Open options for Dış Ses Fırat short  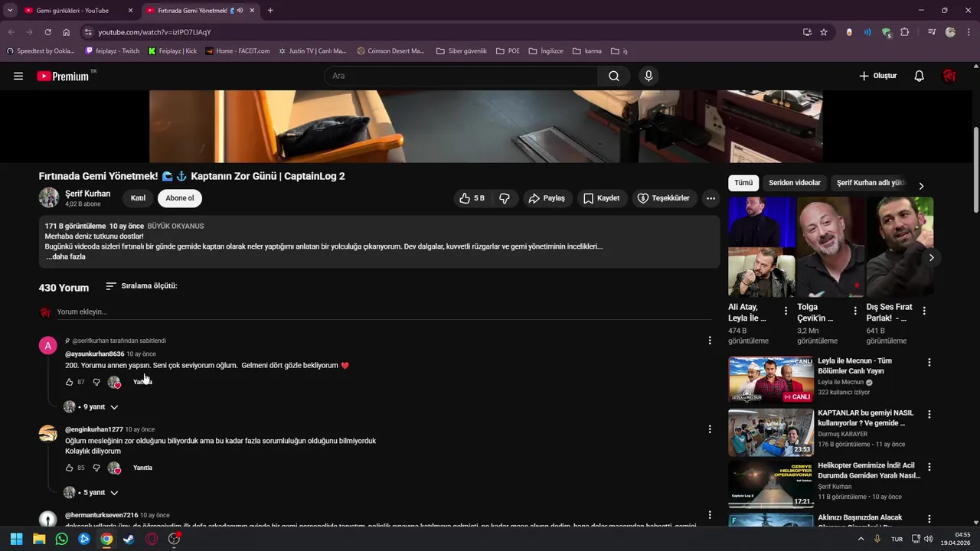924,311
